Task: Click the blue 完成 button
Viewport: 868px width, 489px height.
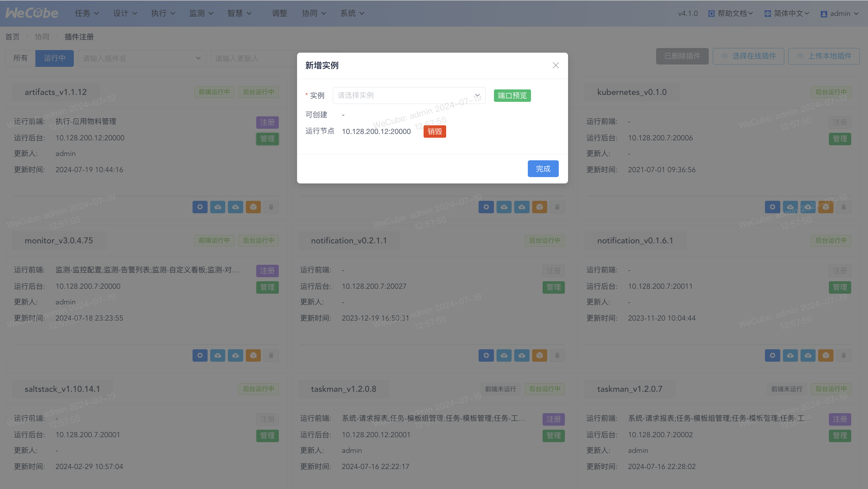Action: (543, 169)
